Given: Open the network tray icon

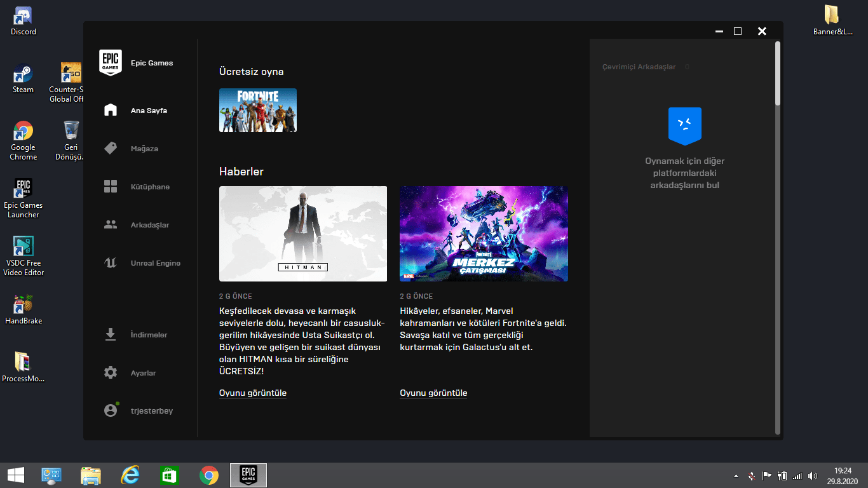Looking at the screenshot, I should coord(797,476).
